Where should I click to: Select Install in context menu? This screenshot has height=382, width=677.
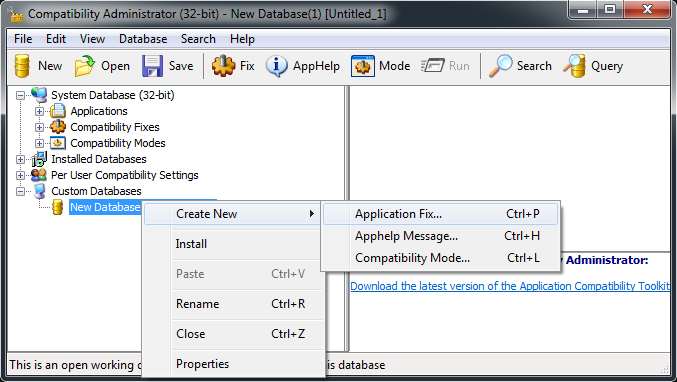(234, 244)
